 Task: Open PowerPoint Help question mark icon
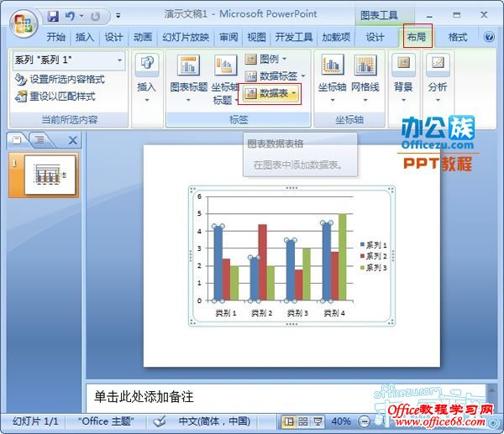pyautogui.click(x=489, y=37)
